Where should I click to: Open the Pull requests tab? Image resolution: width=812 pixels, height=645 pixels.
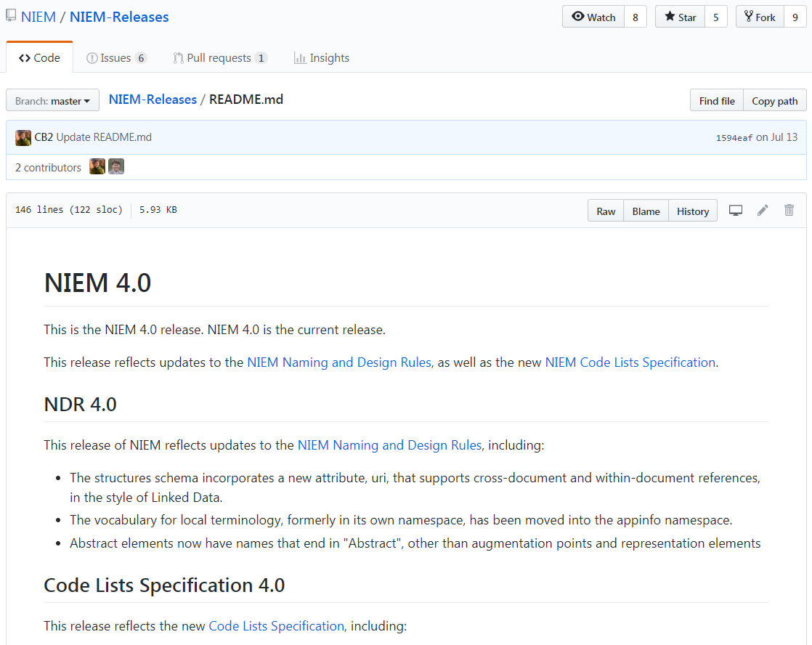pyautogui.click(x=219, y=58)
